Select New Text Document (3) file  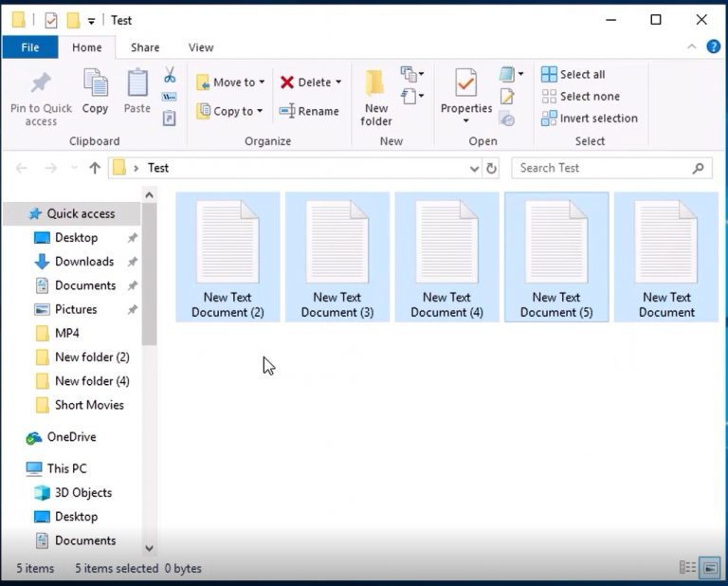pos(337,257)
